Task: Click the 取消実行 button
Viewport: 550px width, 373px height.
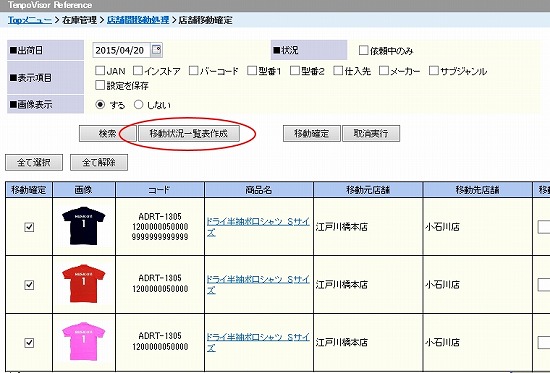Action: 371,133
